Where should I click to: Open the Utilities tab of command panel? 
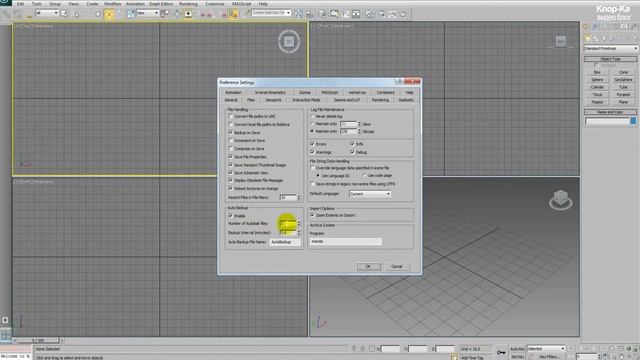(x=633, y=27)
